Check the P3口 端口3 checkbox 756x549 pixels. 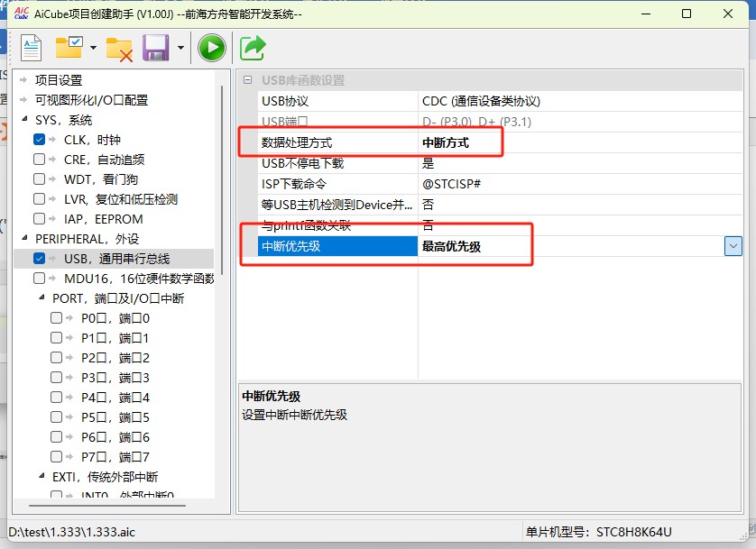(57, 377)
